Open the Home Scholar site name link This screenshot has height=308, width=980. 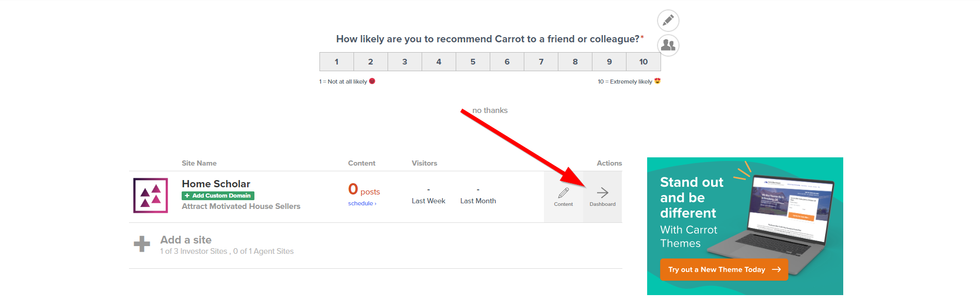216,184
